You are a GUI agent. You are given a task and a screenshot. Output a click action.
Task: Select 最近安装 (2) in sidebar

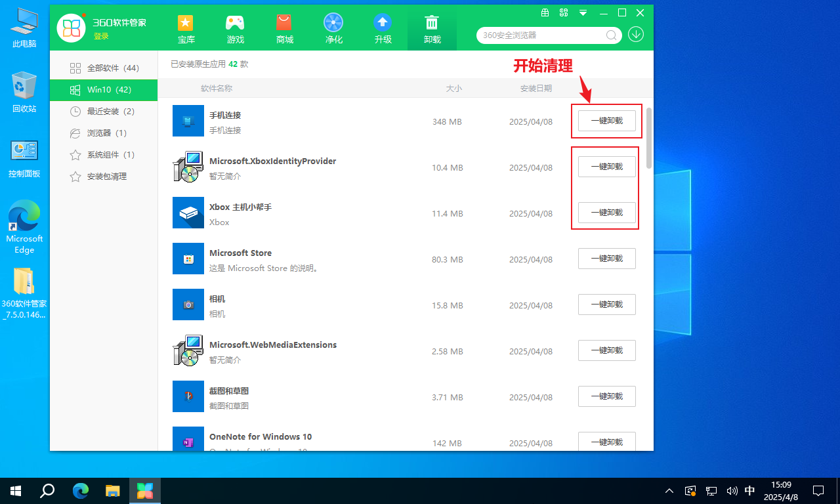click(104, 112)
